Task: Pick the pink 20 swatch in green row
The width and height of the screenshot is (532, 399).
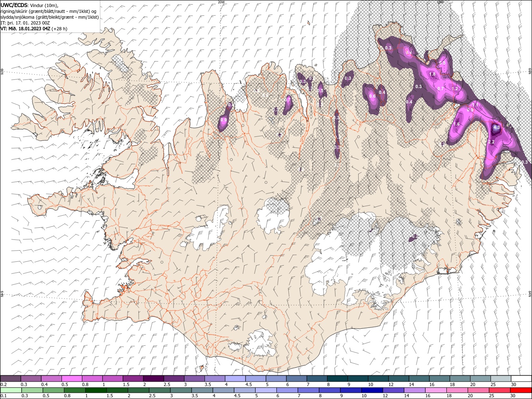Action: click(x=478, y=390)
